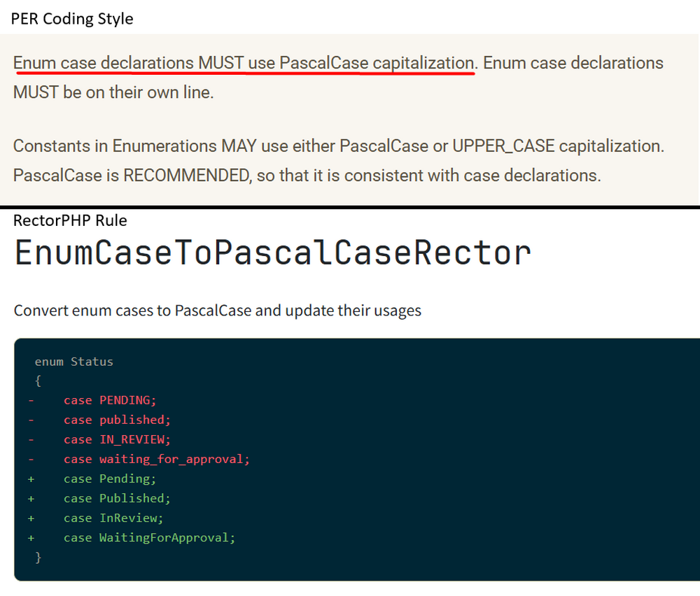This screenshot has width=700, height=596.
Task: Click the 'MUST be on their own line' text
Action: point(113,92)
